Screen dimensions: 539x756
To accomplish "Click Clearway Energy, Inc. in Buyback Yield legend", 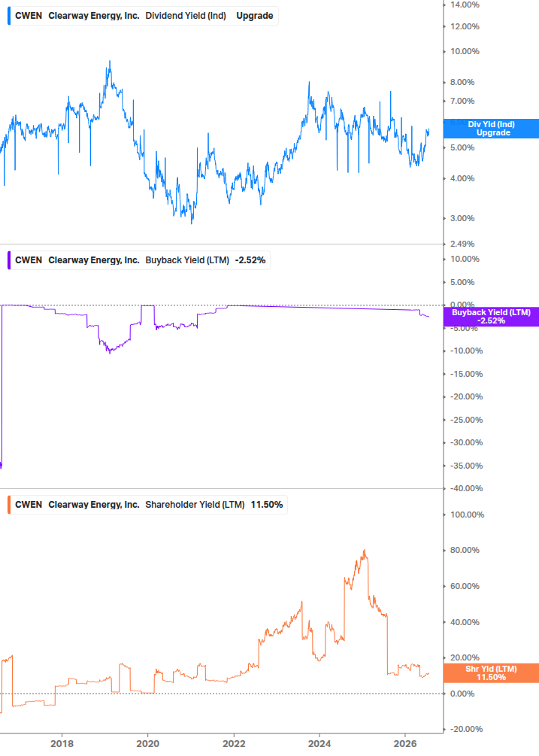I will [94, 260].
